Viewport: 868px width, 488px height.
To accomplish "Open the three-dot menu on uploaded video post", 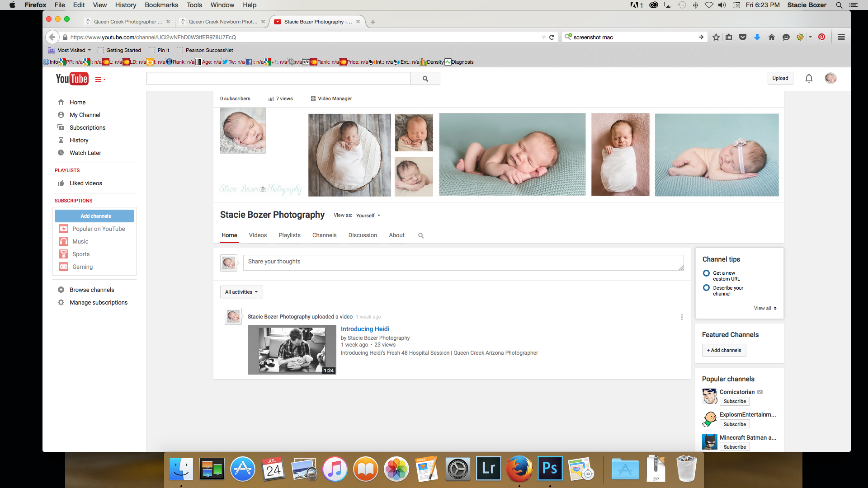I will [682, 317].
